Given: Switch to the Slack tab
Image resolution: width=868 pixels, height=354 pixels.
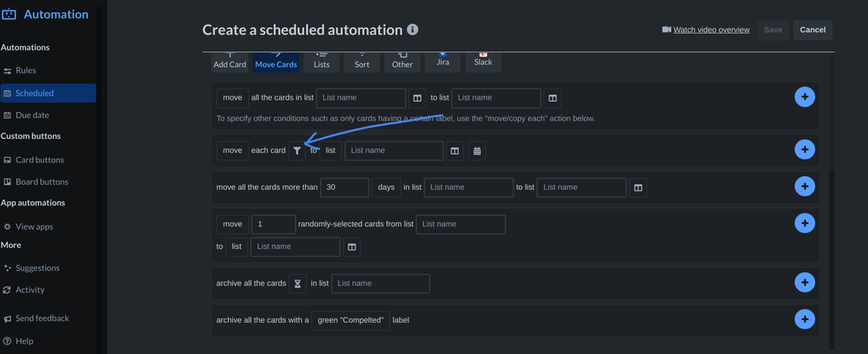Looking at the screenshot, I should (483, 62).
